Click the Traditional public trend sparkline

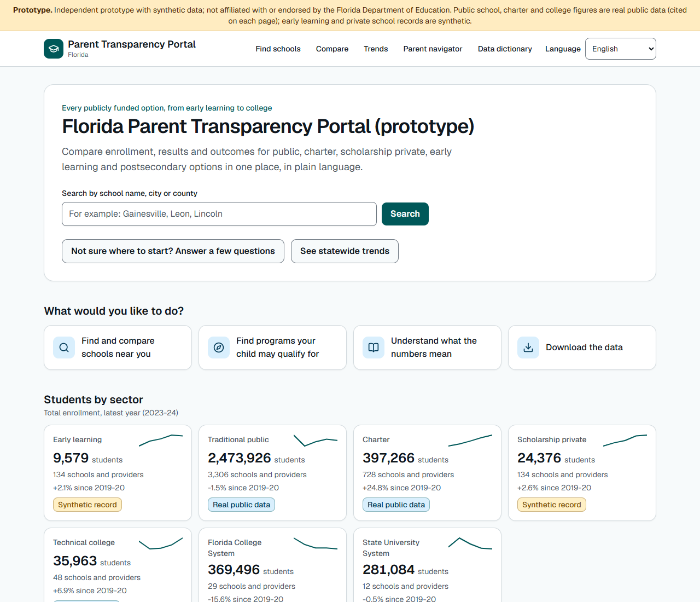(x=316, y=441)
